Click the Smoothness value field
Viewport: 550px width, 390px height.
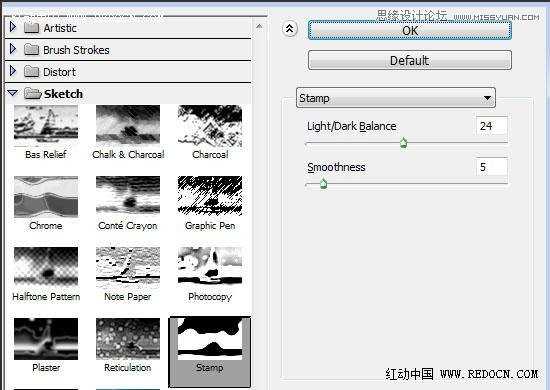pyautogui.click(x=491, y=167)
